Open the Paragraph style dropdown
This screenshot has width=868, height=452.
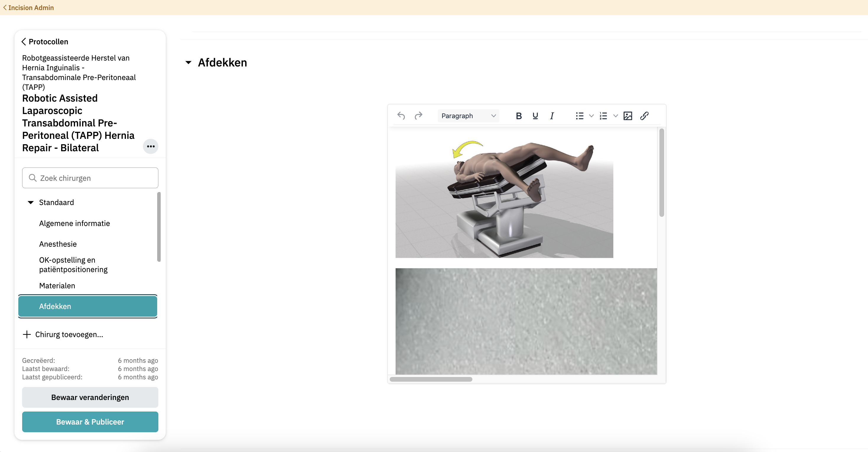coord(468,116)
